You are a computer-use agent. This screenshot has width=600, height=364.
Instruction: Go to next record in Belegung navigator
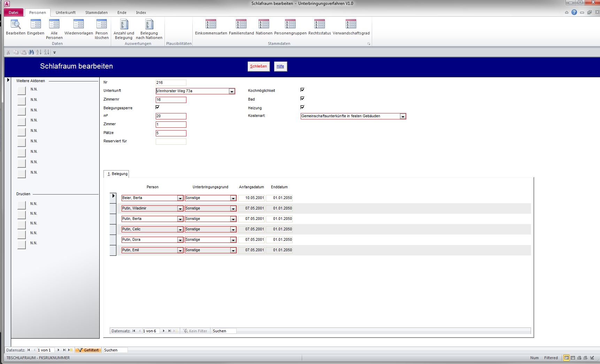(164, 331)
